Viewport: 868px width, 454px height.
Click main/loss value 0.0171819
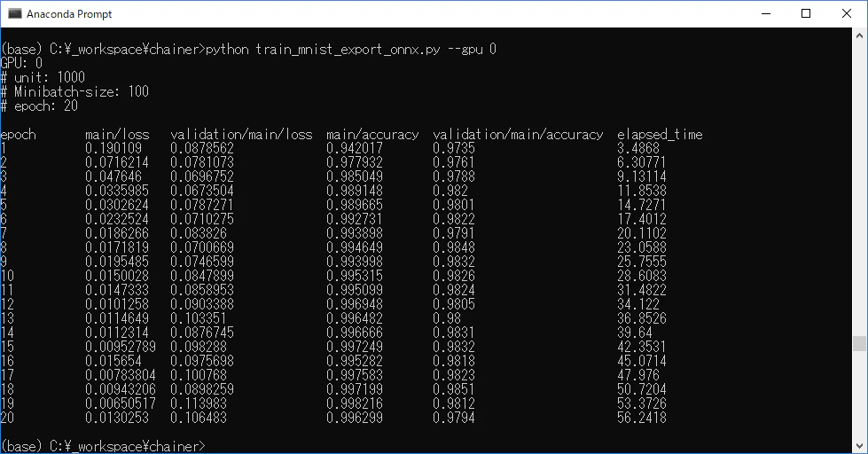(117, 247)
